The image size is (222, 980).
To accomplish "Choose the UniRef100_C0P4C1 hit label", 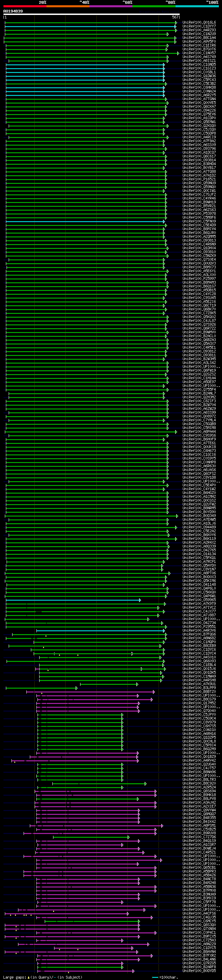I will pyautogui.click(x=199, y=932).
